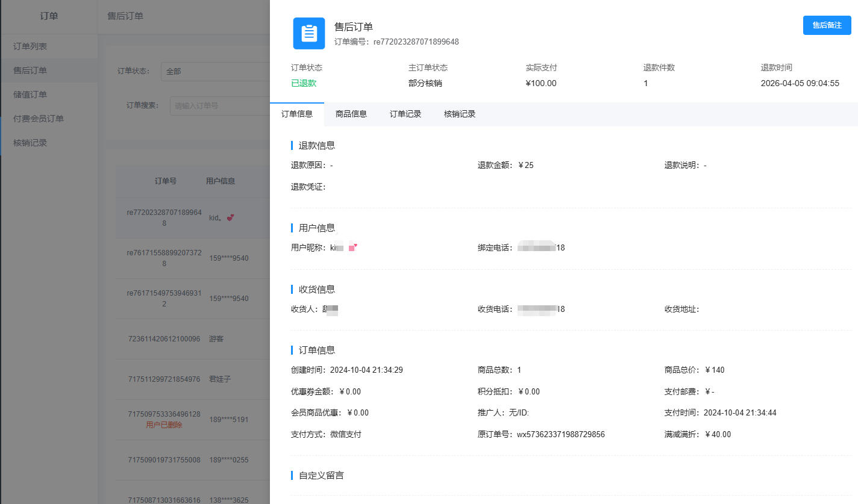
Task: Go to 售后订单 in the sidebar
Action: [x=30, y=70]
